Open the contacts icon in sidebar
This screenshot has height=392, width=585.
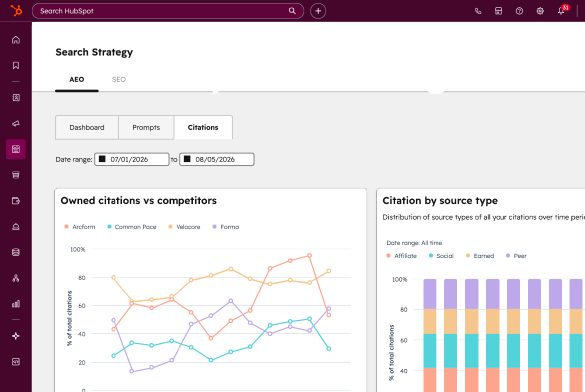(16, 97)
